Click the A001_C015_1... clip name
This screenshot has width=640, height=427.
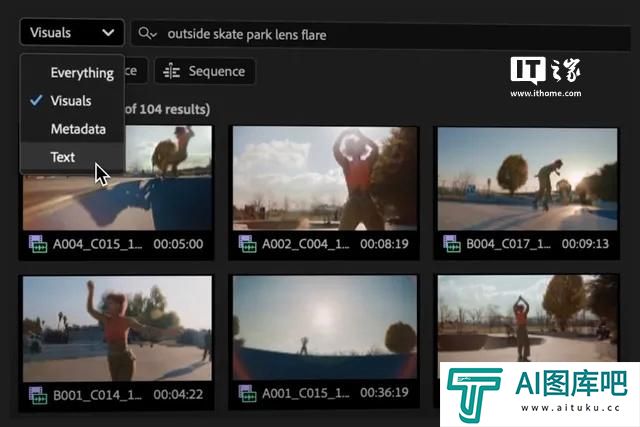pos(306,393)
